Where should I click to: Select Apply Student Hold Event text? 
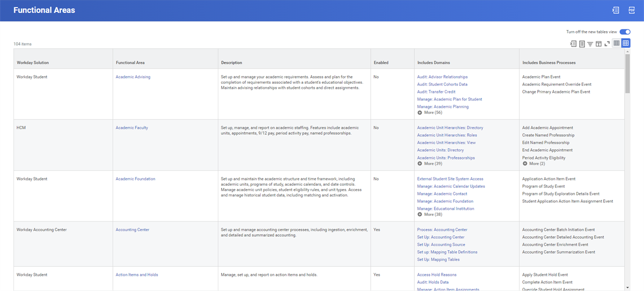545,275
